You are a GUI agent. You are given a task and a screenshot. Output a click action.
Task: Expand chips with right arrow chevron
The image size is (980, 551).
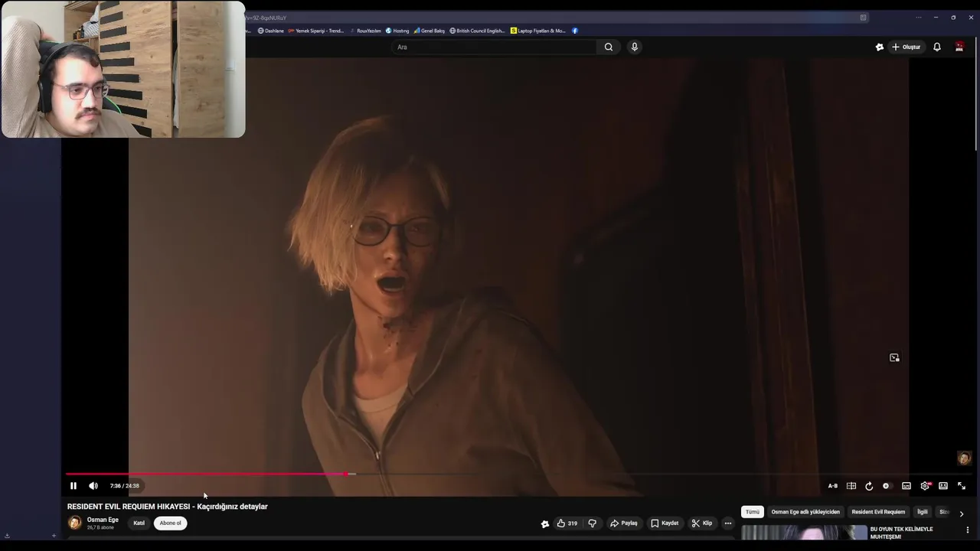tap(962, 514)
